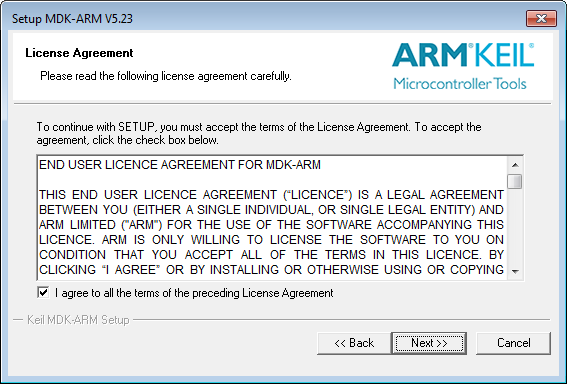This screenshot has width=567, height=384.
Task: Click the Next >> button
Action: pyautogui.click(x=429, y=343)
